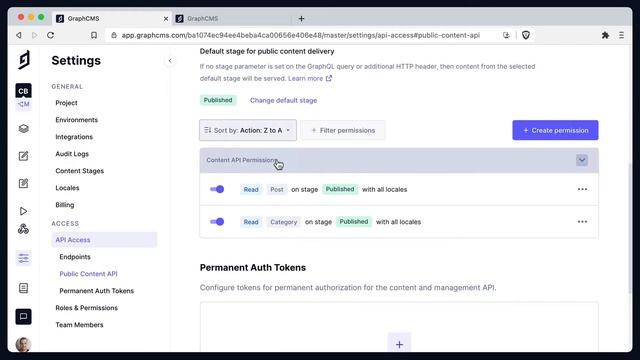Image resolution: width=640 pixels, height=360 pixels.
Task: Go to Permanent Auth Tokens subsection
Action: pyautogui.click(x=96, y=291)
